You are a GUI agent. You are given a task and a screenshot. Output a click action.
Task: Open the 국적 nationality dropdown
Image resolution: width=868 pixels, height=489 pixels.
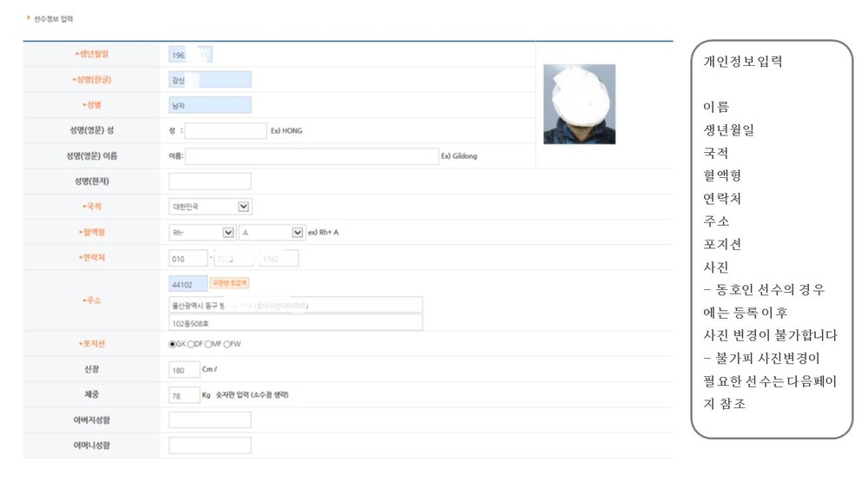(x=210, y=207)
